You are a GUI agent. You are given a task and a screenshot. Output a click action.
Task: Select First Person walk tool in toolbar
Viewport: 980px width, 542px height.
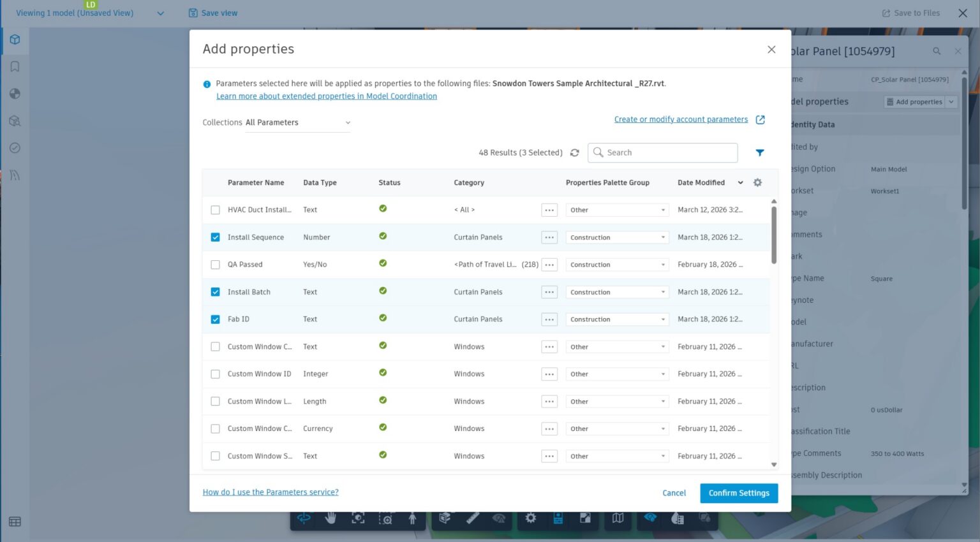(412, 518)
